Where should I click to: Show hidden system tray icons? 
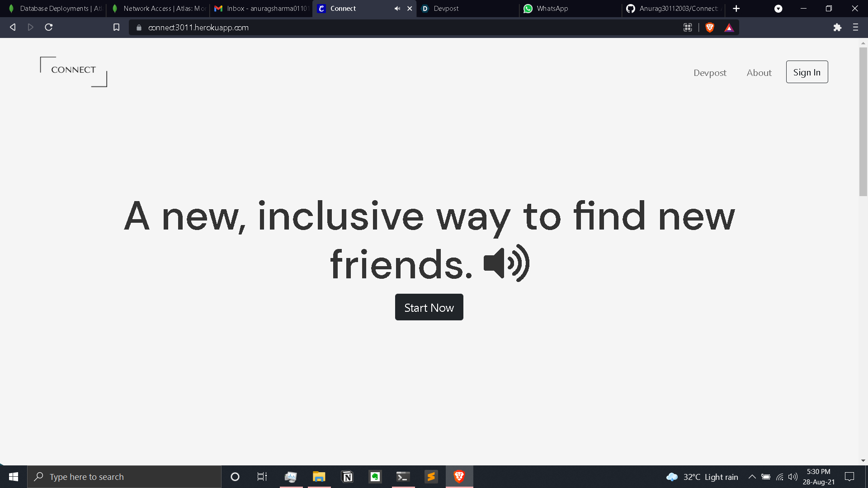752,477
